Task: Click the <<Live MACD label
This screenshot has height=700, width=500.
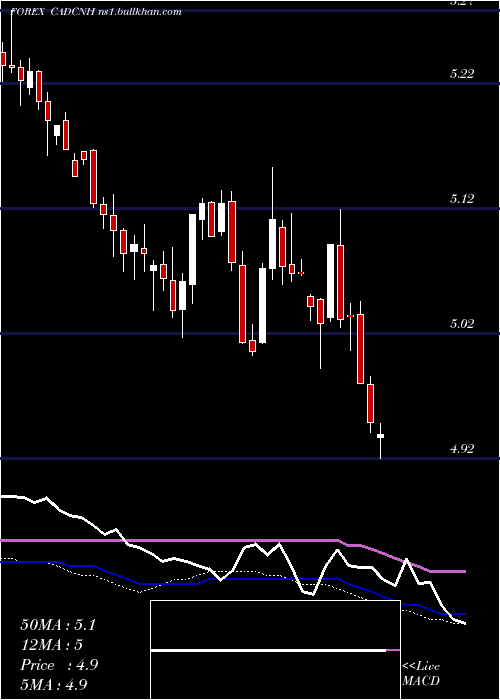Action: point(421,673)
